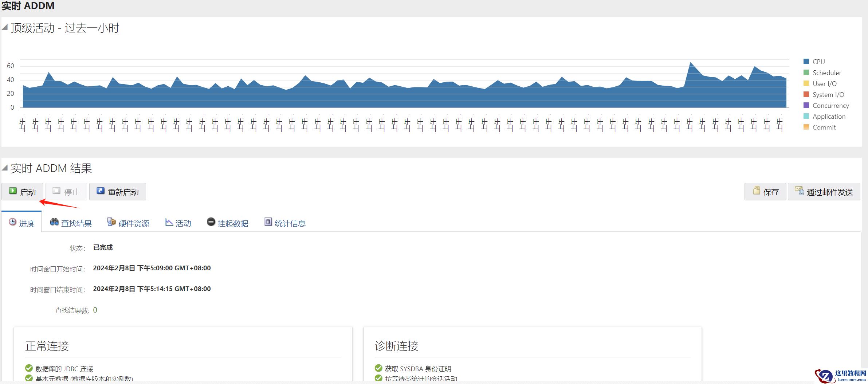This screenshot has width=868, height=384.
Task: Click the chart icon of 活动 tab
Action: tap(169, 222)
